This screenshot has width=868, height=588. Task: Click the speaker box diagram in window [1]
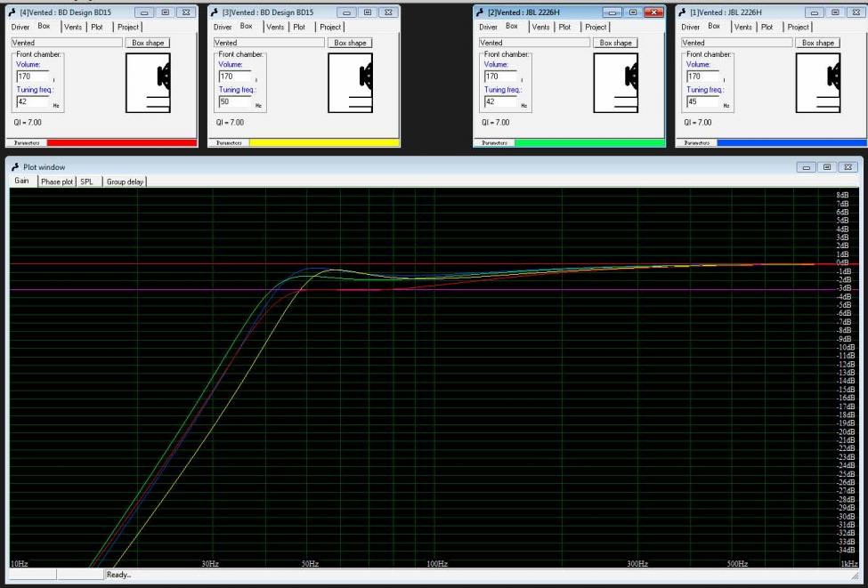coord(817,84)
